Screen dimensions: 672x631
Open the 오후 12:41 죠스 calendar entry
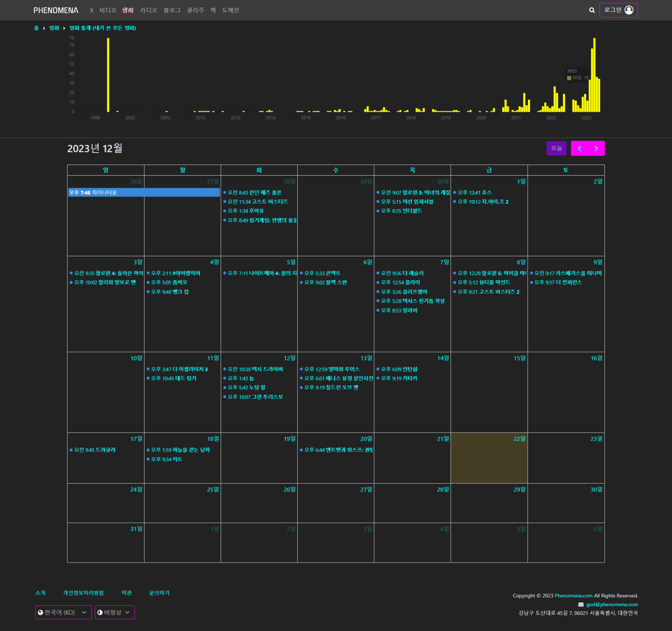pyautogui.click(x=475, y=192)
